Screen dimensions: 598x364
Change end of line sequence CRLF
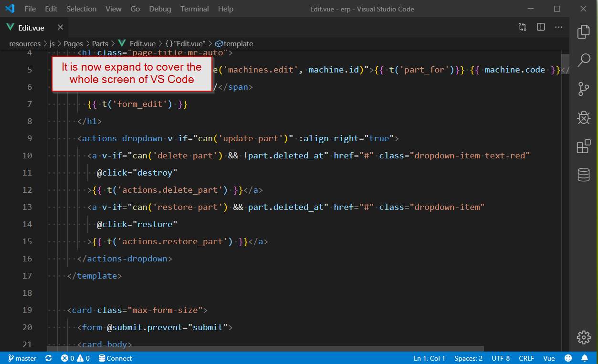click(526, 358)
